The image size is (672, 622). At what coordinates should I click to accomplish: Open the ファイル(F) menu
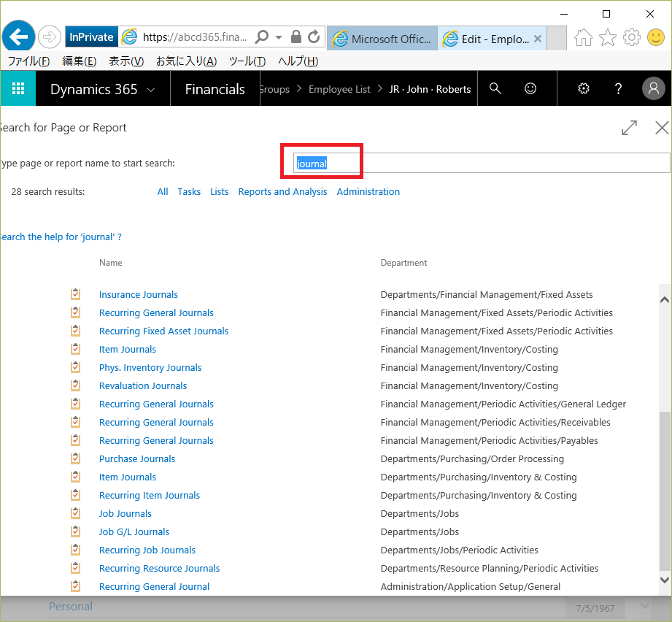coord(28,61)
